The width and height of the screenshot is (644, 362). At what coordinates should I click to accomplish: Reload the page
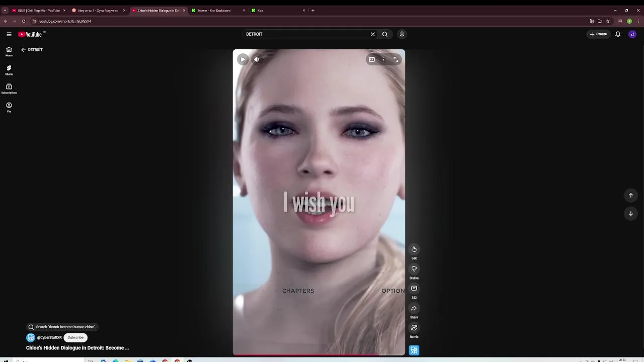(23, 21)
